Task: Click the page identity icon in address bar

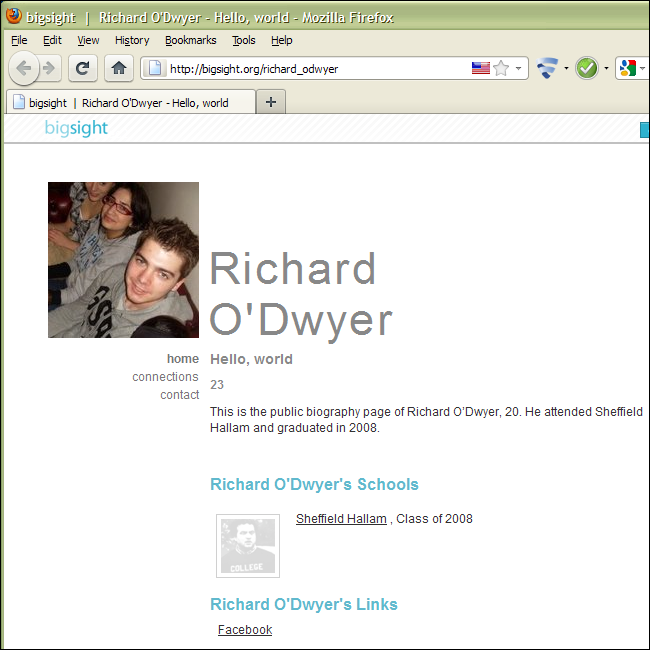Action: [155, 68]
